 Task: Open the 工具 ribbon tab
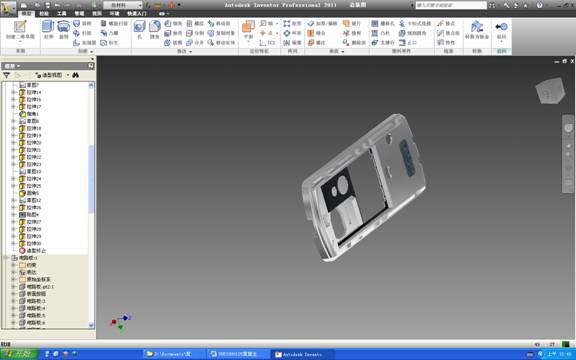click(x=62, y=14)
